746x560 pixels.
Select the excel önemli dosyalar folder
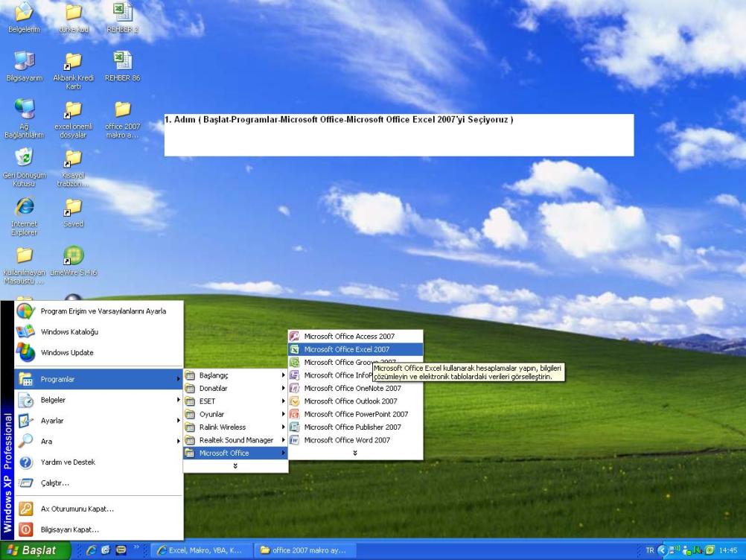(x=73, y=119)
